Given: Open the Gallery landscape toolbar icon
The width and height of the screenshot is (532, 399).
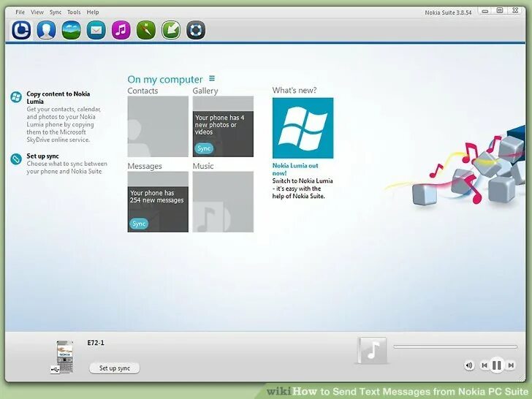Looking at the screenshot, I should pyautogui.click(x=72, y=30).
